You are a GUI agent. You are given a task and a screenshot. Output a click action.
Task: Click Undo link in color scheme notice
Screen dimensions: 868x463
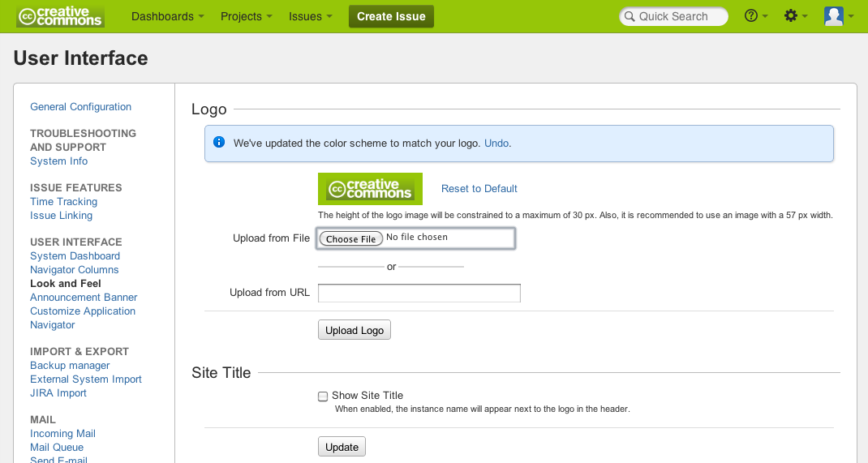(496, 144)
